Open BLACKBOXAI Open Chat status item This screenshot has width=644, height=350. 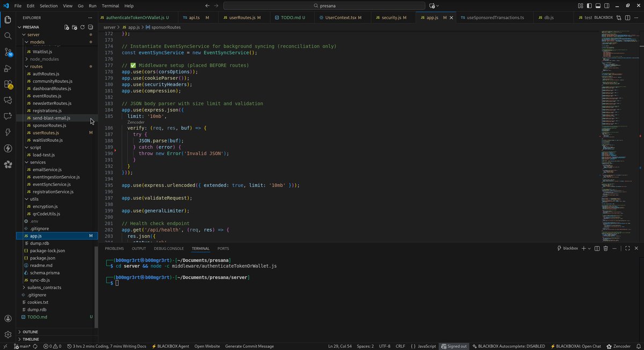pyautogui.click(x=575, y=346)
